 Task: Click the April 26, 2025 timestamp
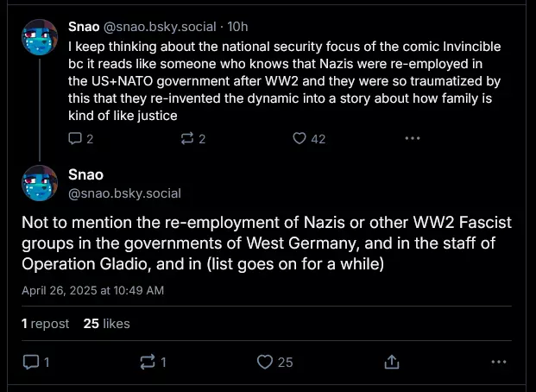click(x=92, y=291)
